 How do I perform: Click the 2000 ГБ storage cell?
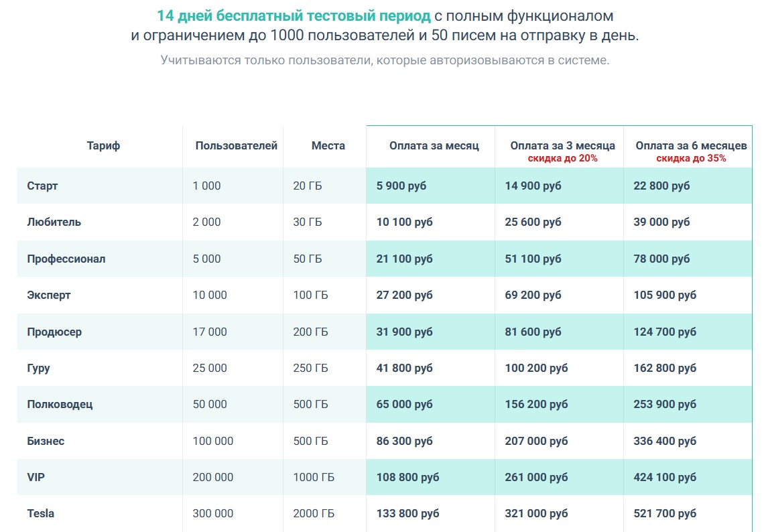point(314,513)
